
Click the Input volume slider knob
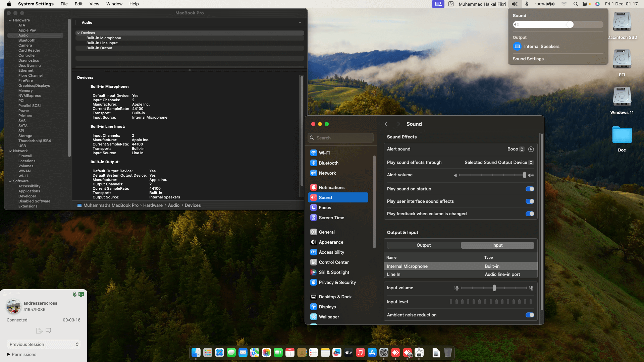pyautogui.click(x=494, y=288)
